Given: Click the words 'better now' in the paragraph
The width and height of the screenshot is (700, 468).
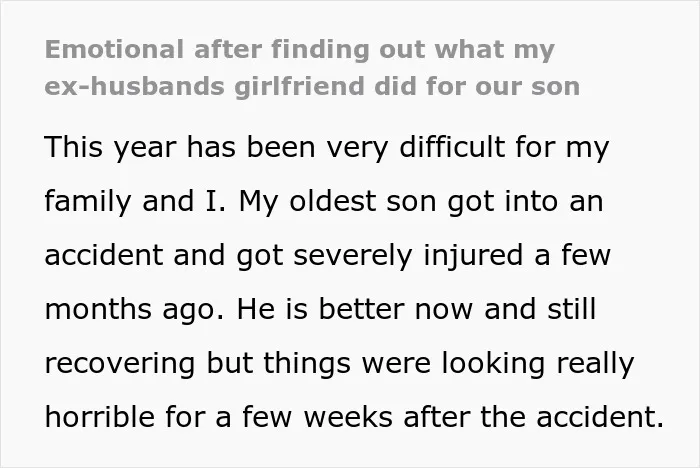Looking at the screenshot, I should pyautogui.click(x=396, y=309).
